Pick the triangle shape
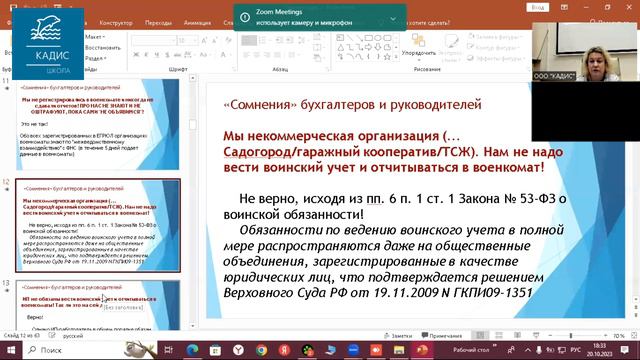The image size is (640, 360). (341, 47)
